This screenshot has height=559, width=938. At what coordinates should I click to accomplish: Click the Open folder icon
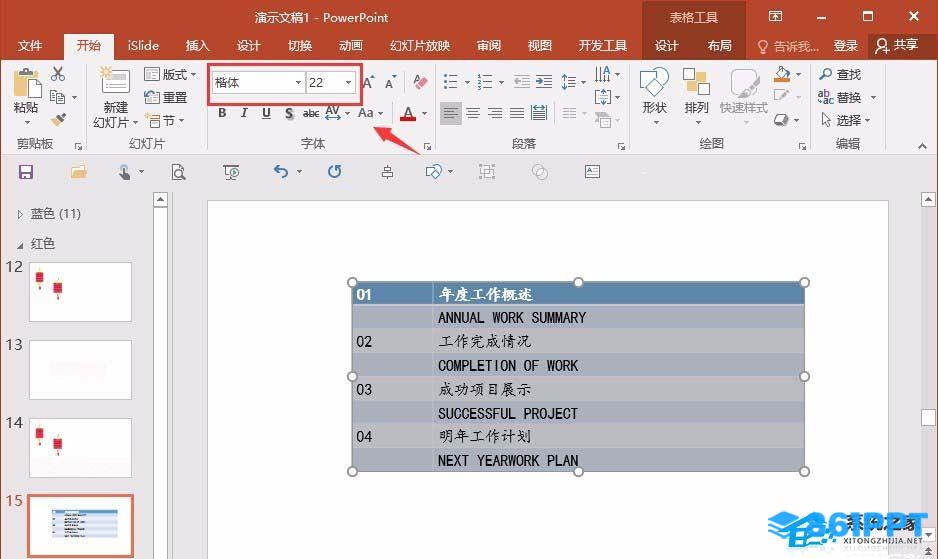click(x=79, y=172)
